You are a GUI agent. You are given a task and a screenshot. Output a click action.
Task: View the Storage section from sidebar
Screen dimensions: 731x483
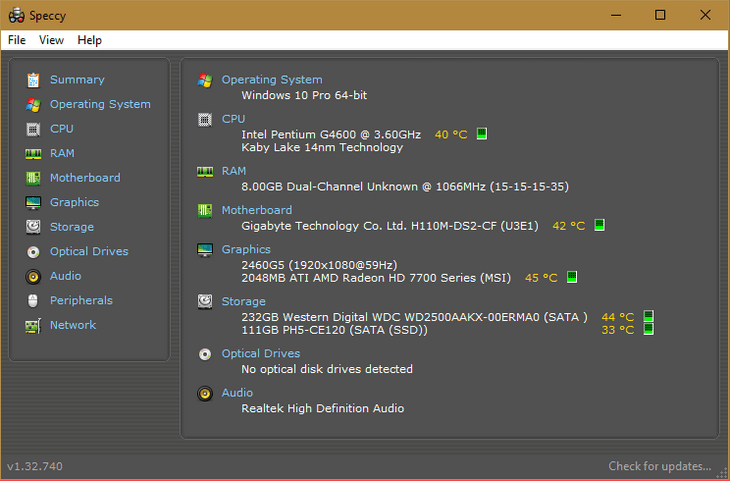[72, 227]
